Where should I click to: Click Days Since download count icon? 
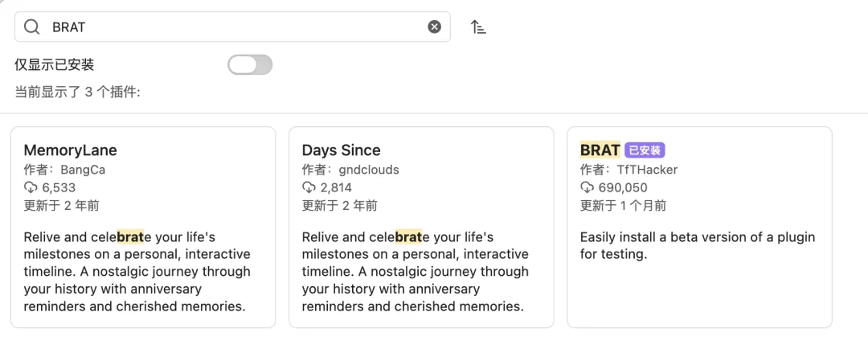pyautogui.click(x=309, y=187)
